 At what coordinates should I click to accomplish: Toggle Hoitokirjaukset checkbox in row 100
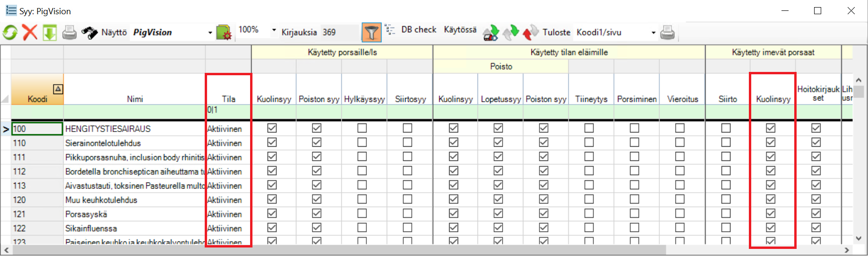tap(816, 128)
